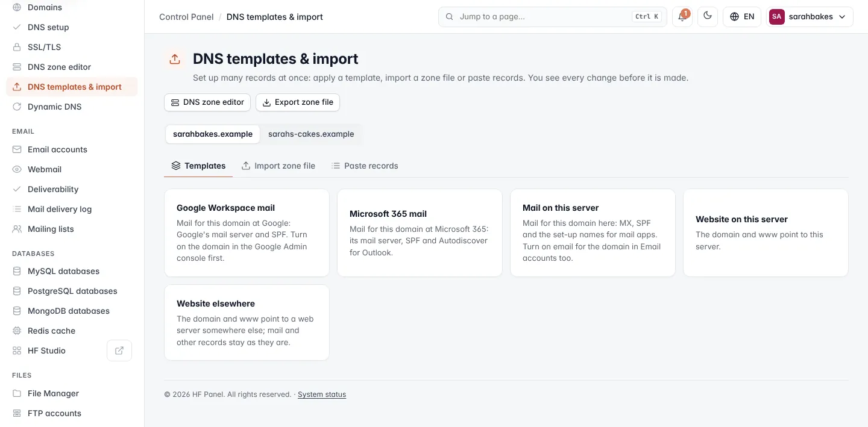Open Webmail page
Image resolution: width=868 pixels, height=427 pixels.
point(72,169)
